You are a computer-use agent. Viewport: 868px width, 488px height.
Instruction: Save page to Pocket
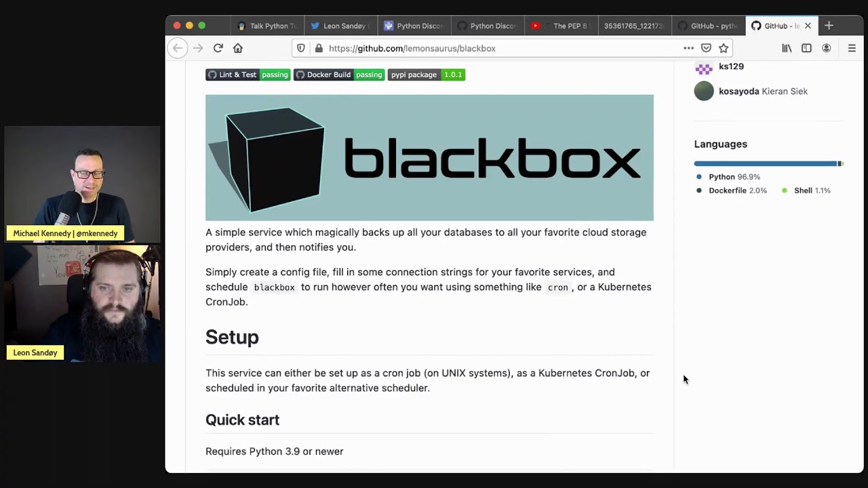coord(706,48)
